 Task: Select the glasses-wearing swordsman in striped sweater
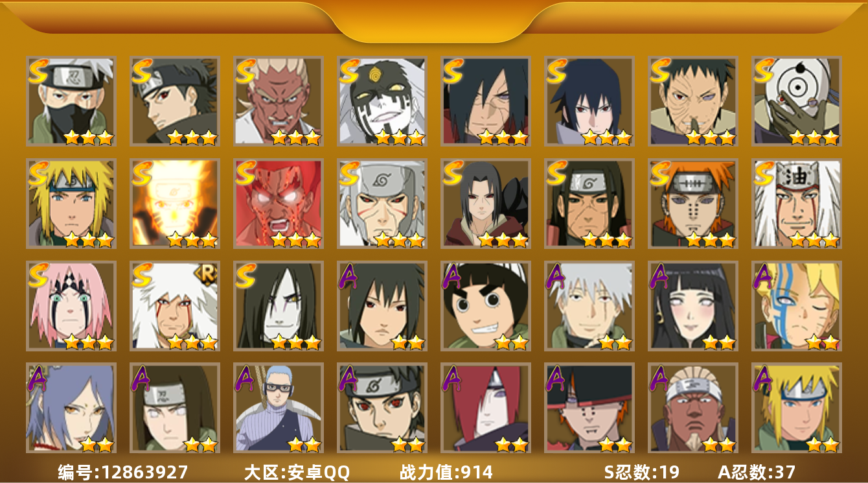point(278,408)
